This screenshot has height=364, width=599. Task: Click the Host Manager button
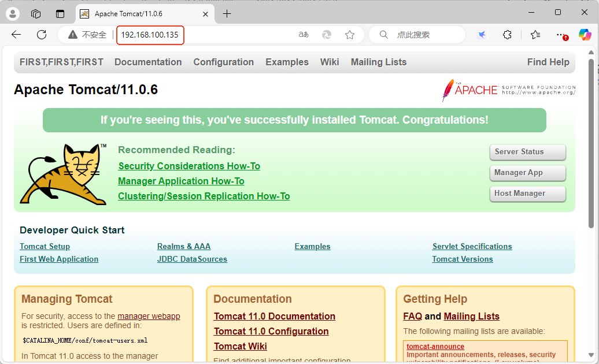pos(527,194)
